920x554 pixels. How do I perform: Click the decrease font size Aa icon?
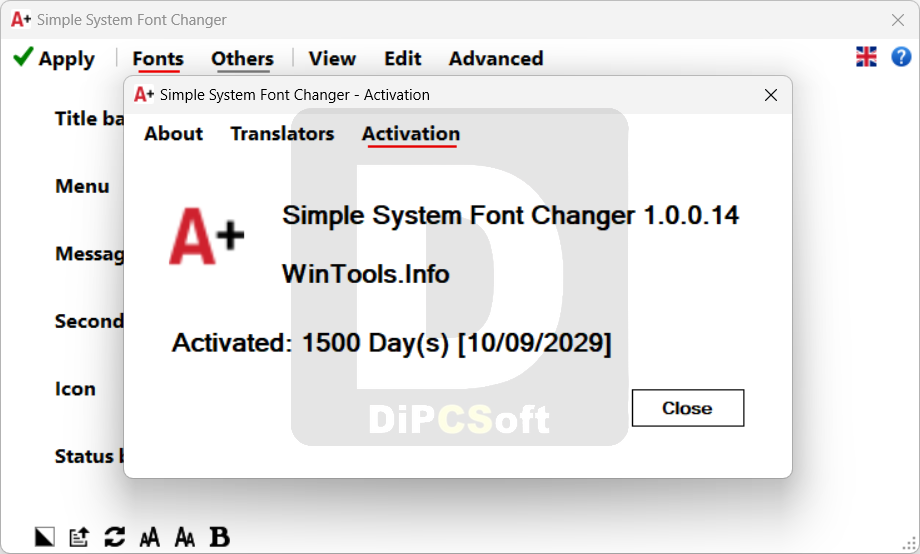point(185,536)
